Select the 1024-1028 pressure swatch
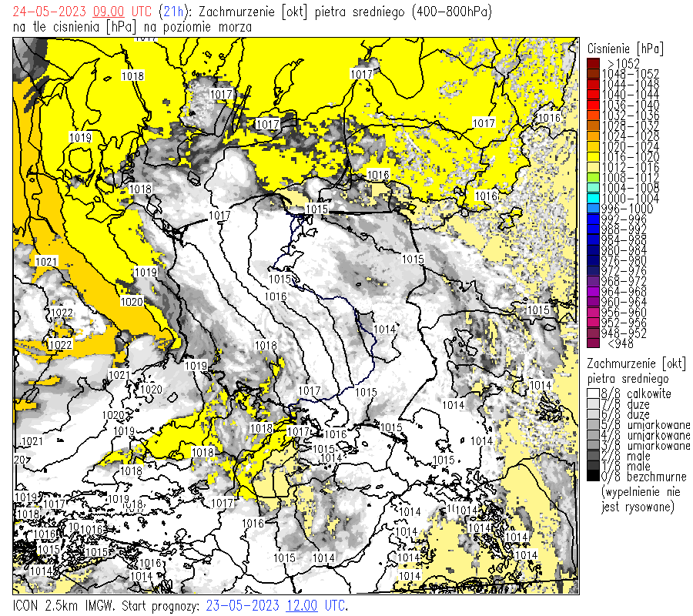The image size is (693, 616). coord(593,136)
